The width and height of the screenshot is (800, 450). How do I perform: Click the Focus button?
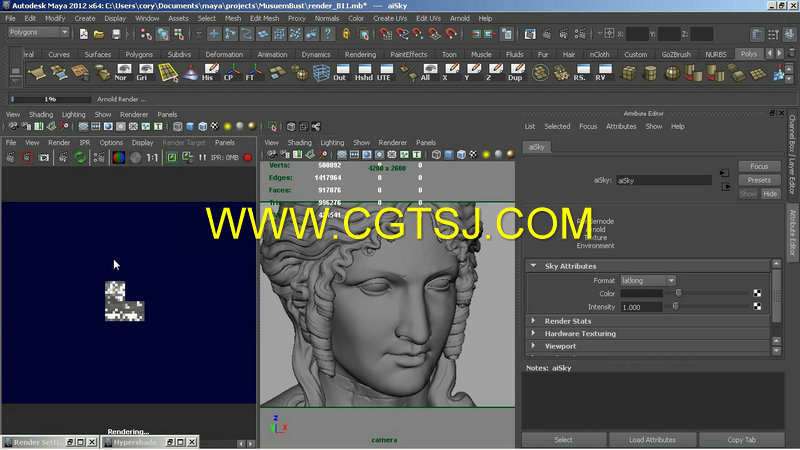coord(759,166)
